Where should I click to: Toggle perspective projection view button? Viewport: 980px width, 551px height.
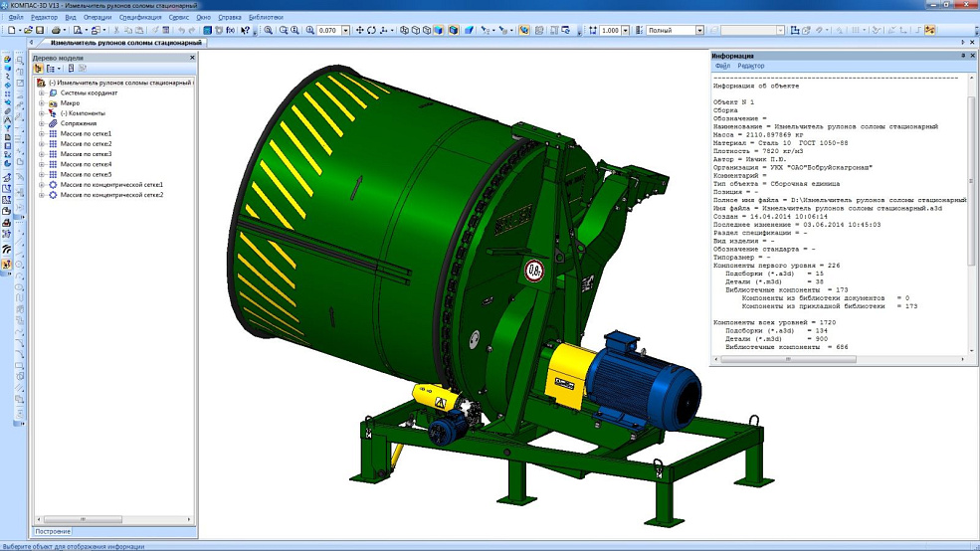point(468,31)
